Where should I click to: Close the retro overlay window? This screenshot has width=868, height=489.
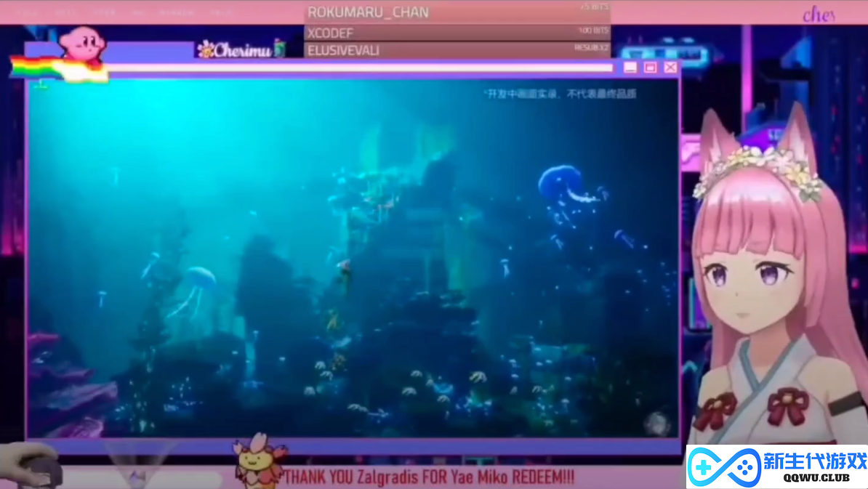671,68
